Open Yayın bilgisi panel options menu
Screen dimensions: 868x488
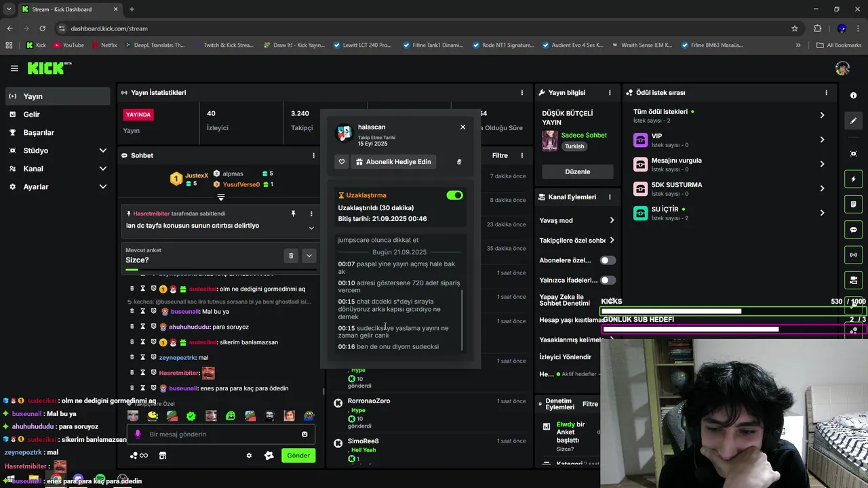tap(610, 92)
